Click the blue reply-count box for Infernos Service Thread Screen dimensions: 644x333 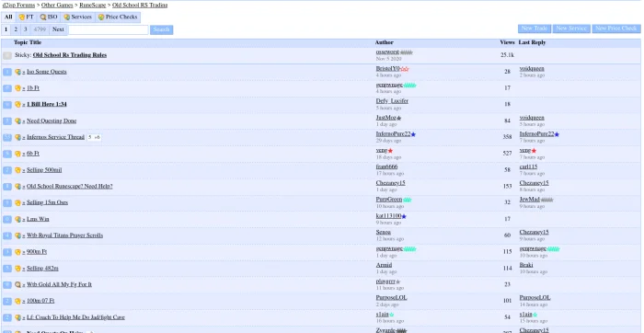click(x=7, y=138)
